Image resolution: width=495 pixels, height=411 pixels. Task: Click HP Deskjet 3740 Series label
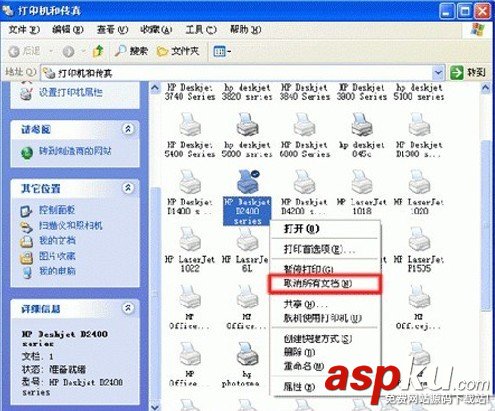point(190,92)
